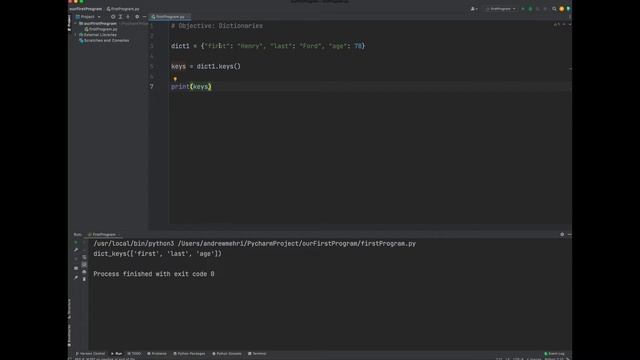Open Project panel settings gear
The height and width of the screenshot is (360, 640).
click(x=137, y=17)
